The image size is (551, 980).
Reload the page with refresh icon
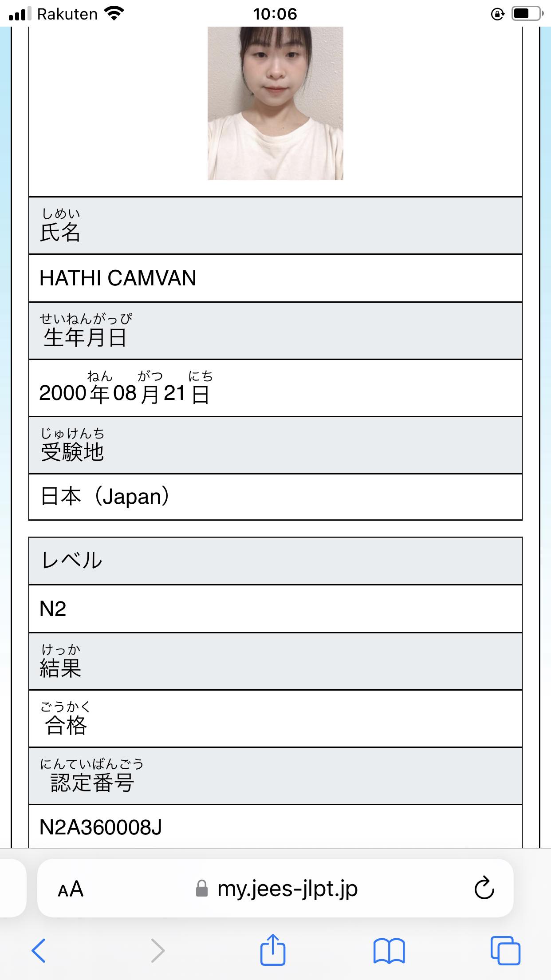point(484,888)
